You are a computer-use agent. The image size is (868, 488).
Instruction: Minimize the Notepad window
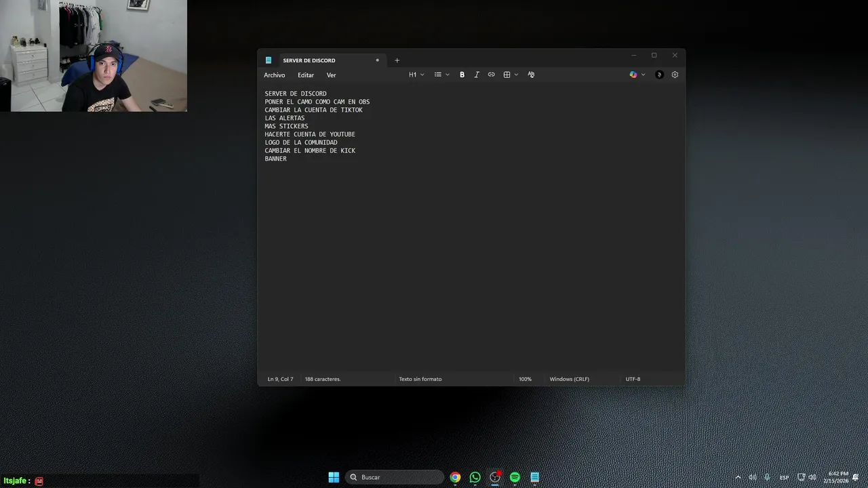pyautogui.click(x=633, y=56)
